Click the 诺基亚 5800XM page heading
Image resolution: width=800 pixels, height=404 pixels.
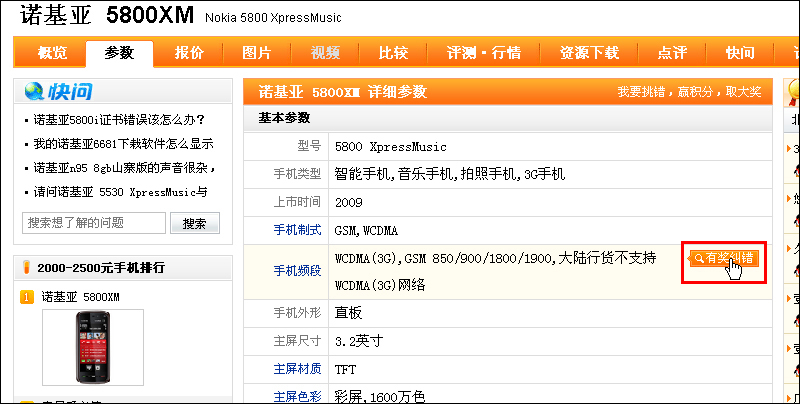point(107,15)
